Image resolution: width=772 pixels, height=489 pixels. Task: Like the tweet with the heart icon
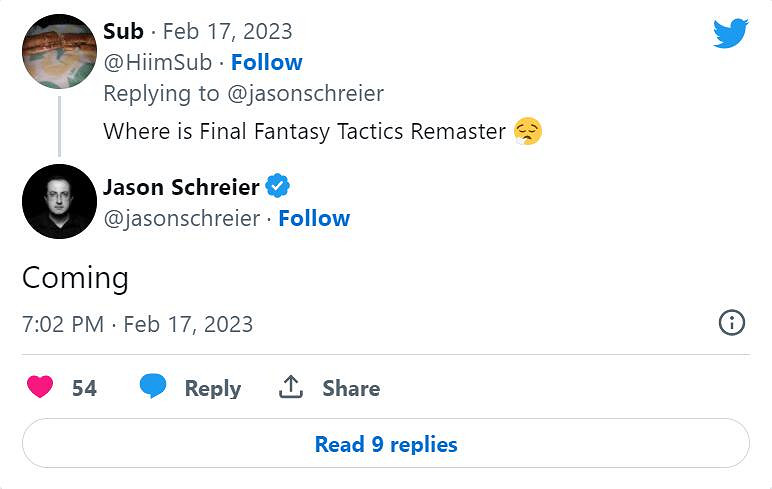(40, 387)
